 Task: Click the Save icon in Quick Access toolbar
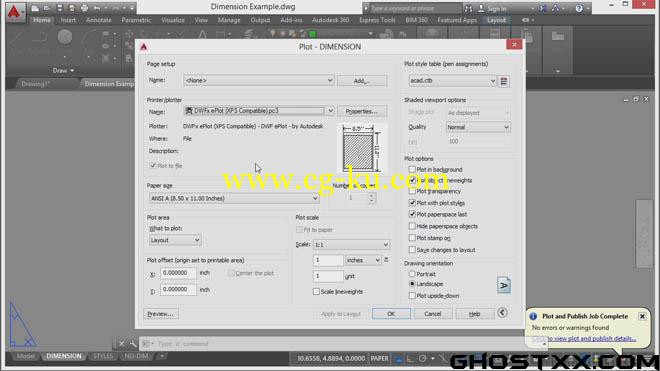coord(60,8)
